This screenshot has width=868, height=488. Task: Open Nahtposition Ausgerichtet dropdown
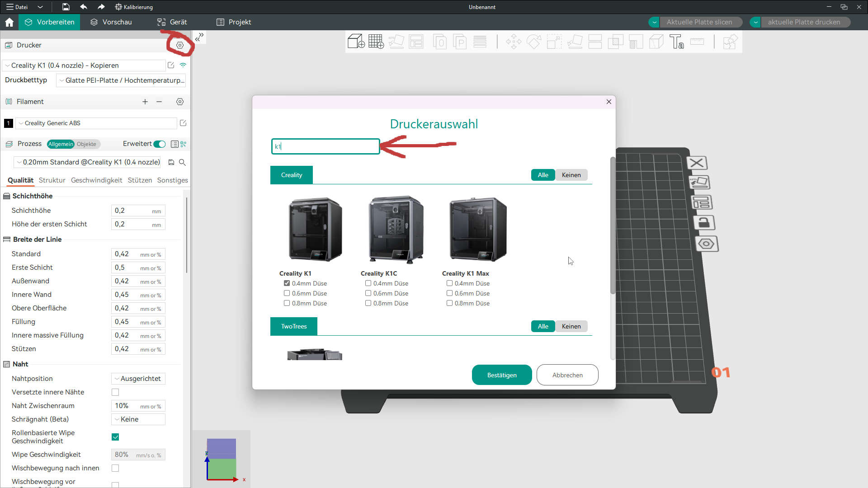point(138,379)
